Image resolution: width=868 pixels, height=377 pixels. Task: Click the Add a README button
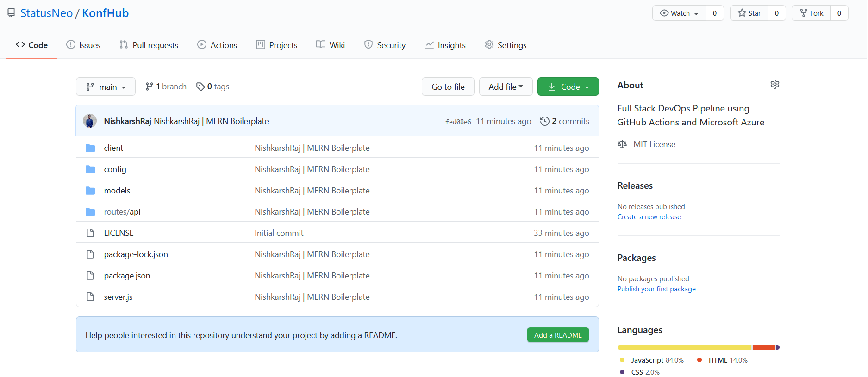tap(558, 335)
